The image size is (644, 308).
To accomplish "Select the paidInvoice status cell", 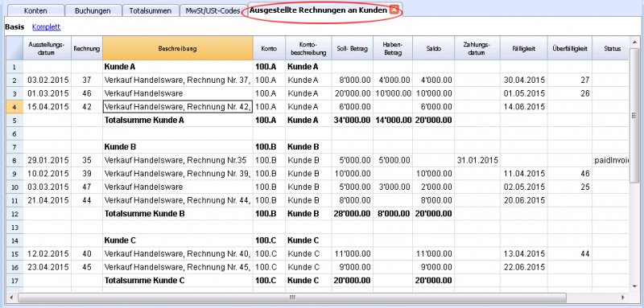I will [610, 160].
